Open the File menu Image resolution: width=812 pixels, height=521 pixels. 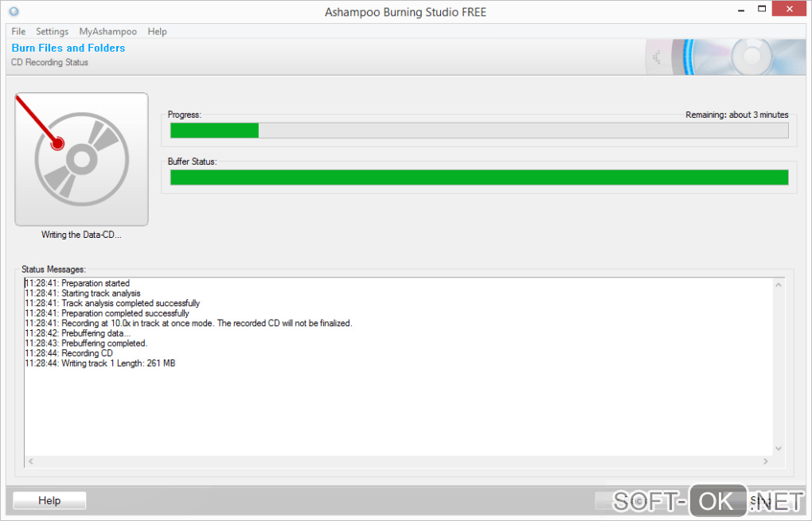point(18,32)
